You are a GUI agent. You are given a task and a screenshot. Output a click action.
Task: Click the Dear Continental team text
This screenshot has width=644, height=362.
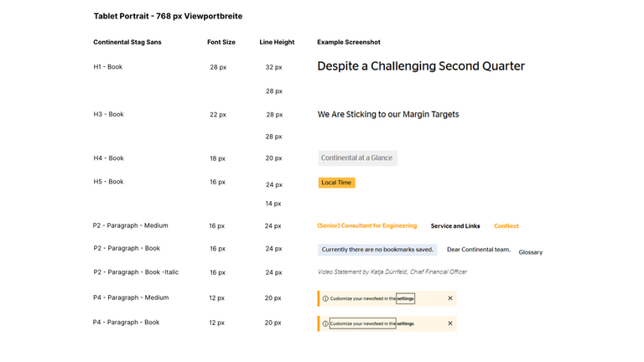click(x=479, y=250)
